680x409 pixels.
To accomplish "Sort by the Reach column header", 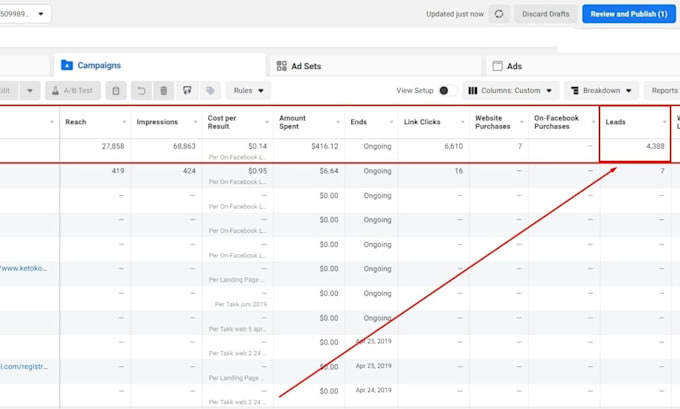I will [76, 122].
